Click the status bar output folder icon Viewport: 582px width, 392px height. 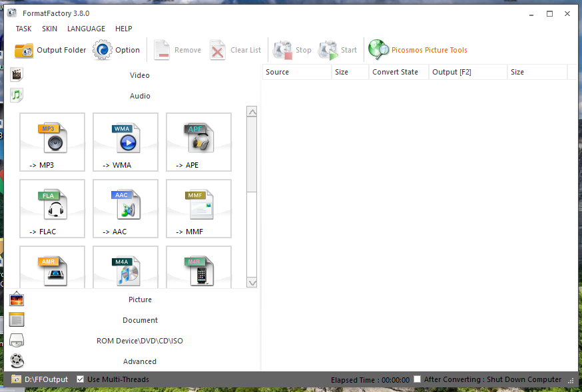pyautogui.click(x=17, y=379)
